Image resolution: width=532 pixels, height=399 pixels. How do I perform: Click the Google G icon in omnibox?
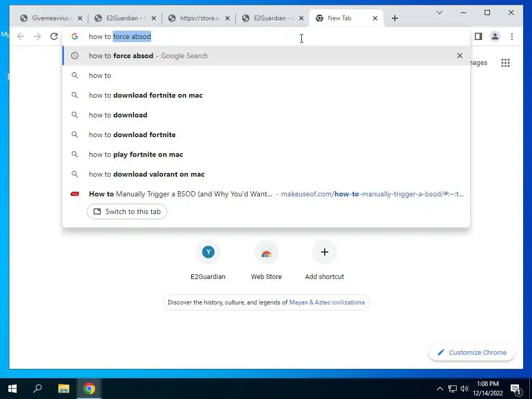pos(75,36)
